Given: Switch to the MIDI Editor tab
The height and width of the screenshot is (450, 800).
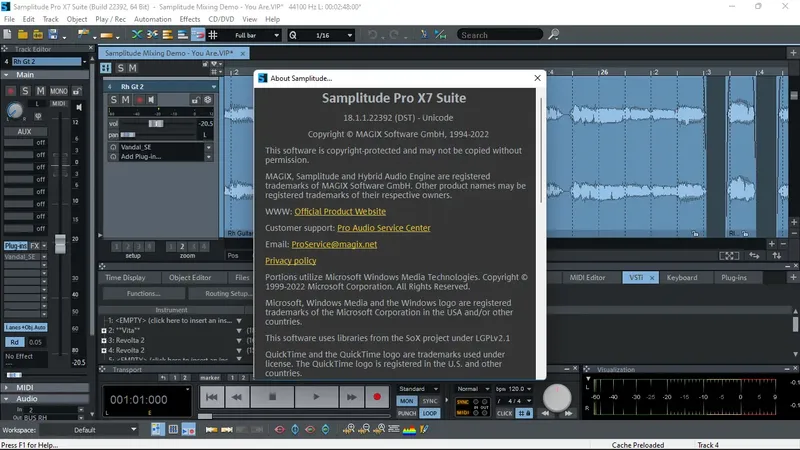Looking at the screenshot, I should pyautogui.click(x=587, y=278).
